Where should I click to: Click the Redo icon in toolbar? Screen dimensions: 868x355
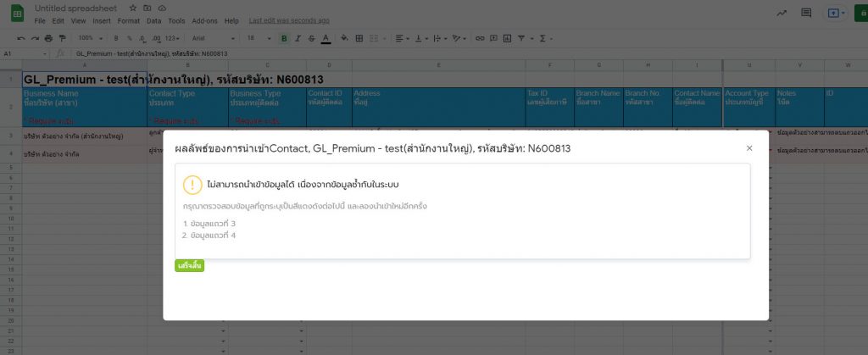[34, 38]
